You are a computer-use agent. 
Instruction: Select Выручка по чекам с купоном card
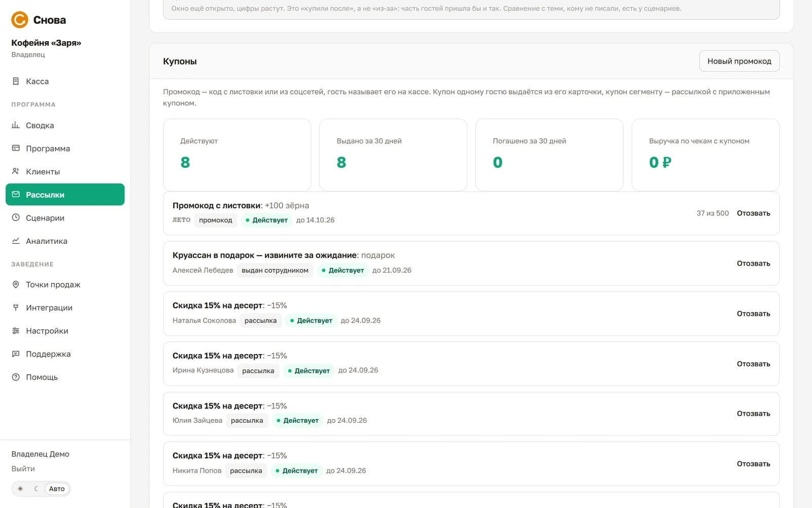pos(705,155)
